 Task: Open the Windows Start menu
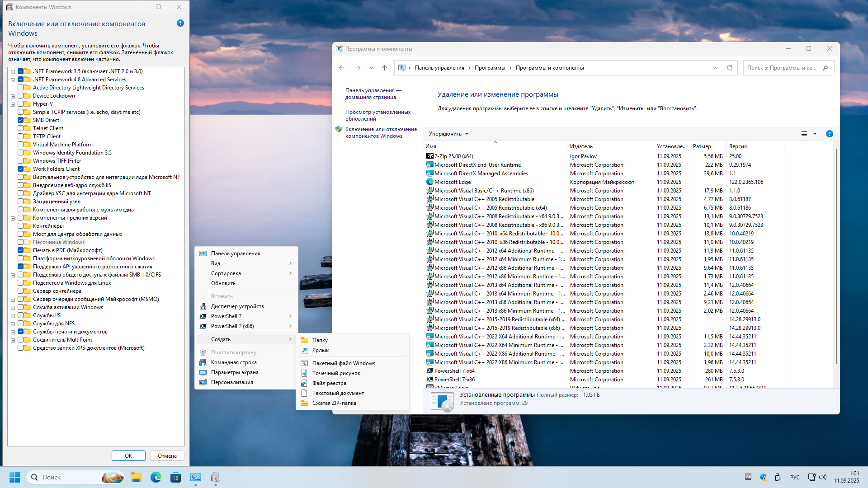[14, 477]
